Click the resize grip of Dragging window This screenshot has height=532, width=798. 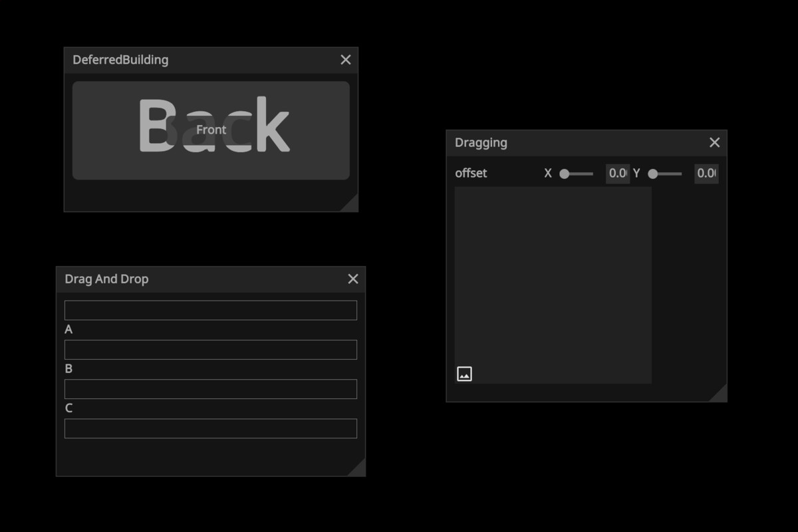coord(720,394)
